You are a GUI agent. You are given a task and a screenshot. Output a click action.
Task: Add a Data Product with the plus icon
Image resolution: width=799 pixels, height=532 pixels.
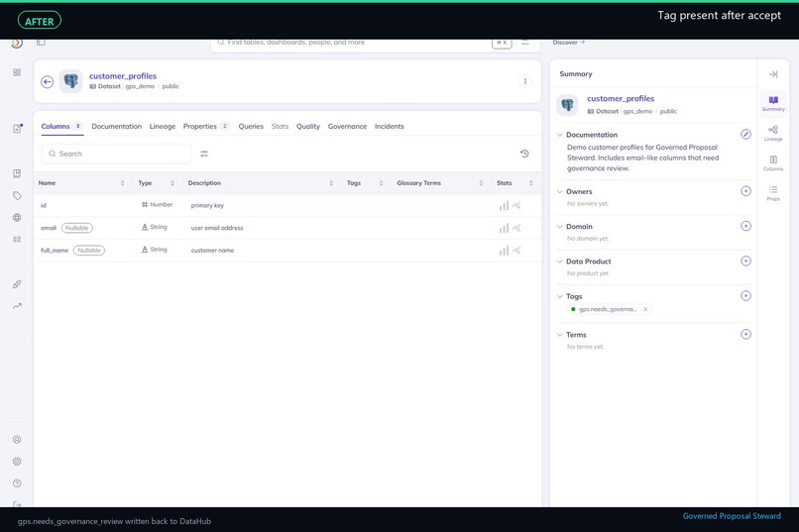[x=745, y=262]
